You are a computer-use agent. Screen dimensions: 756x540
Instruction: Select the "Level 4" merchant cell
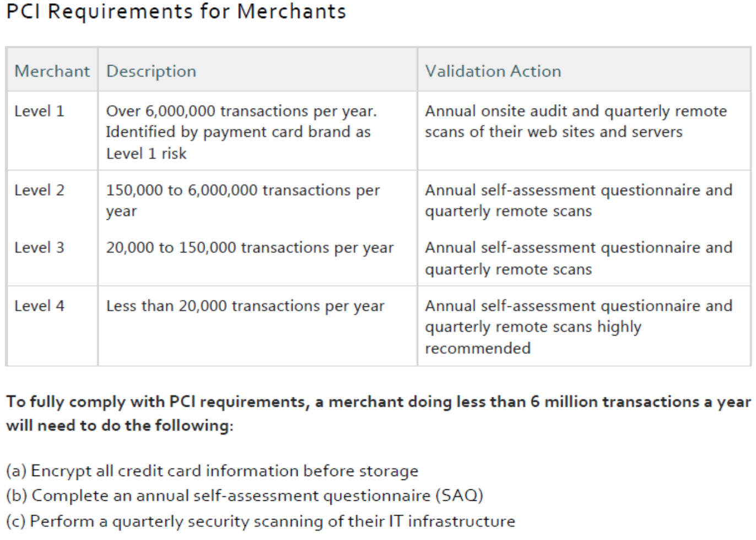point(39,306)
